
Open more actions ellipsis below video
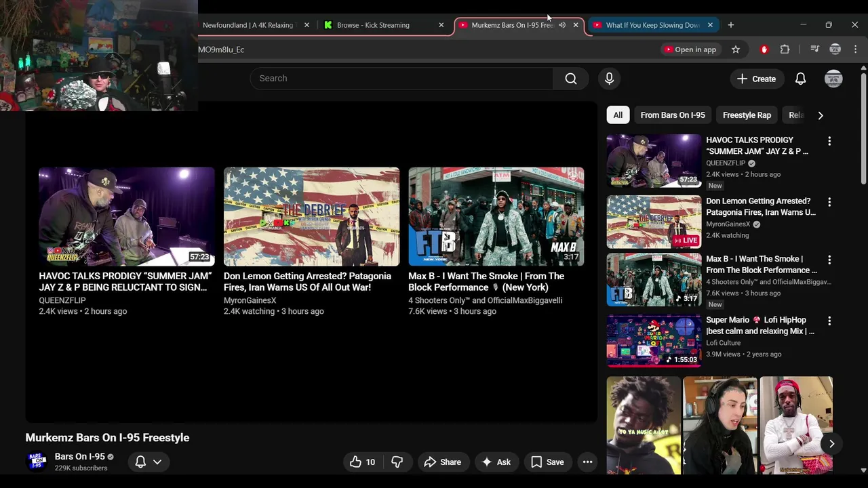click(x=587, y=462)
